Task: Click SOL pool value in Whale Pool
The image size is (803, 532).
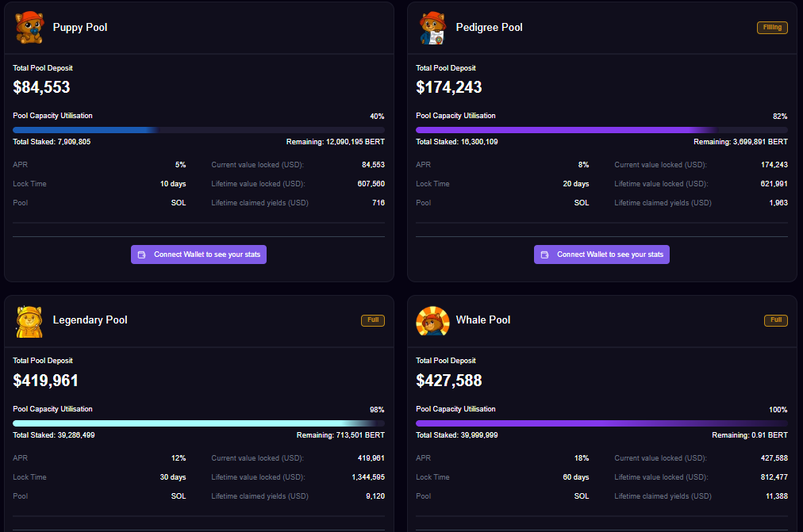Action: point(582,496)
